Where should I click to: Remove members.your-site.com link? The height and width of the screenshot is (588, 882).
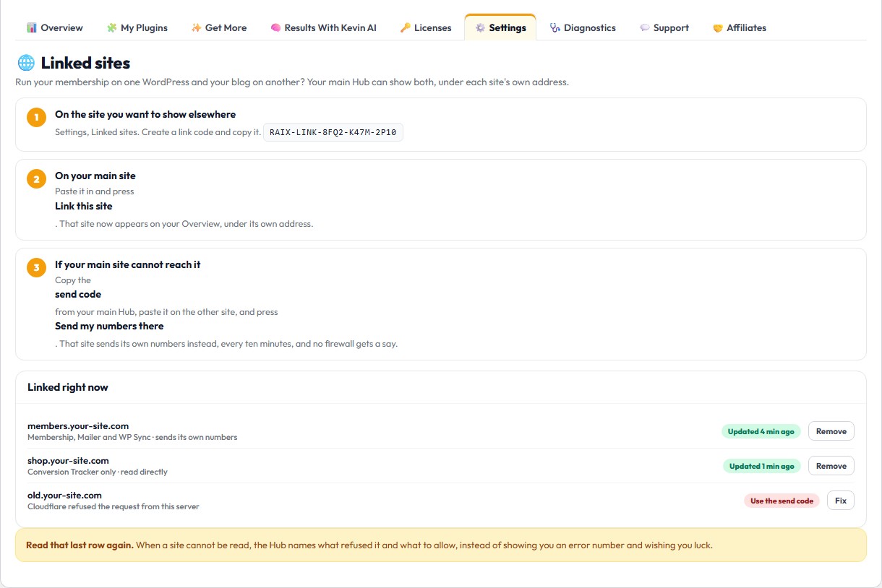coord(831,431)
